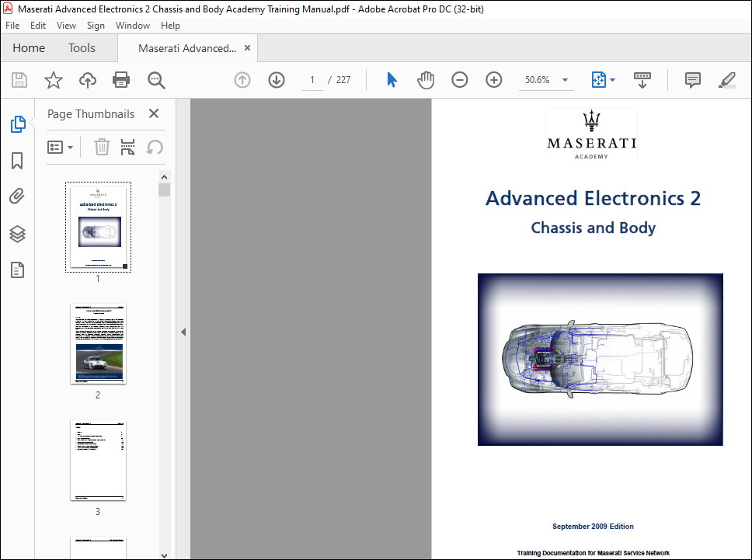The image size is (752, 560).
Task: Choose the Selection arrow tool
Action: pos(392,79)
